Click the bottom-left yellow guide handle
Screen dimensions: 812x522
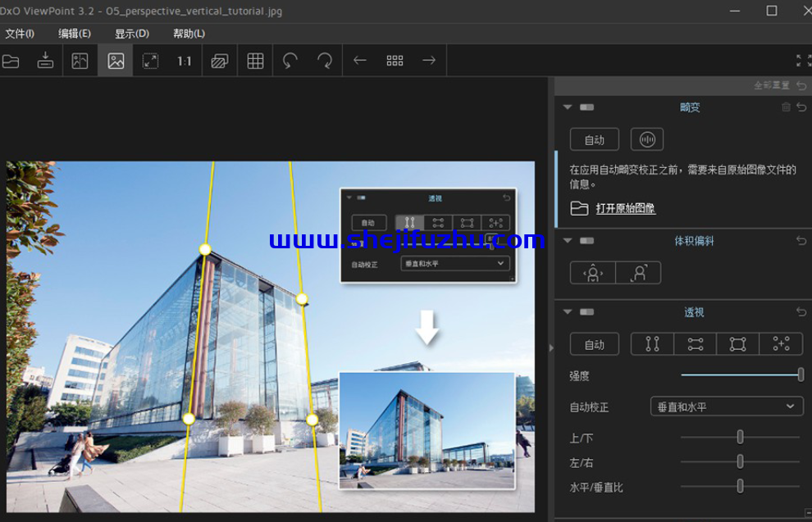click(189, 419)
